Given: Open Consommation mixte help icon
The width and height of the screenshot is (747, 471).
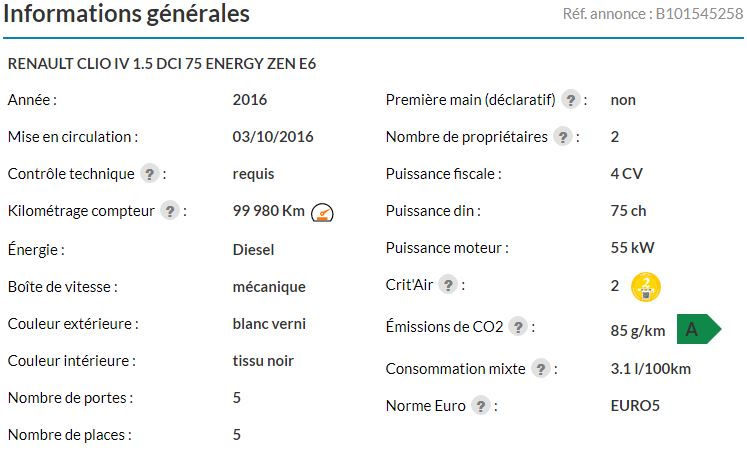Looking at the screenshot, I should (541, 369).
